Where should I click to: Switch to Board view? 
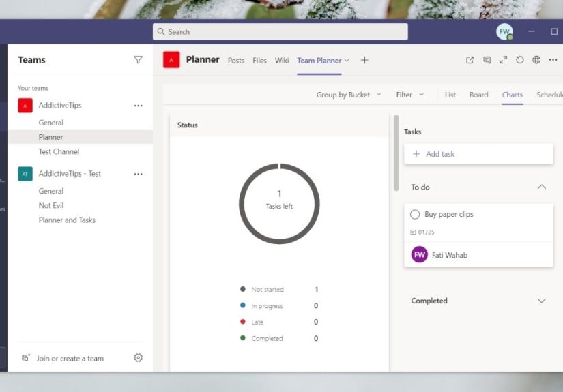click(x=478, y=95)
